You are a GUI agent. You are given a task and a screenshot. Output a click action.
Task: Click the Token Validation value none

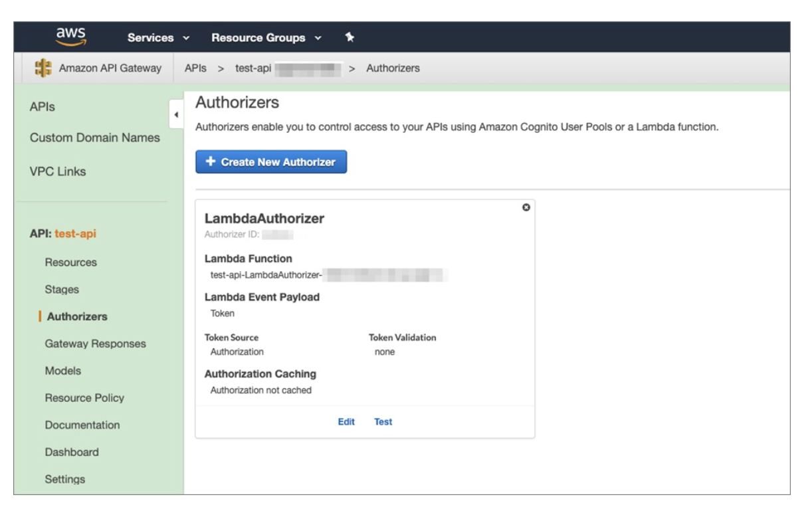(x=385, y=352)
